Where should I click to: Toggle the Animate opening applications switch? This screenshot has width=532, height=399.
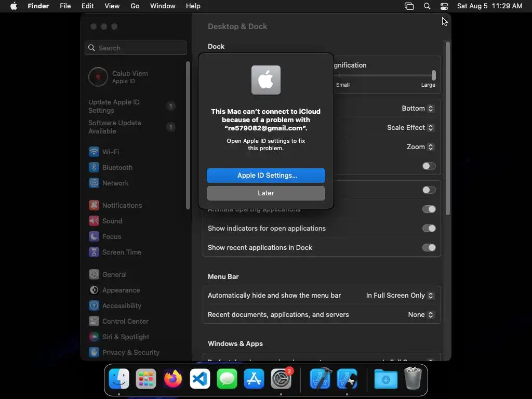point(429,209)
